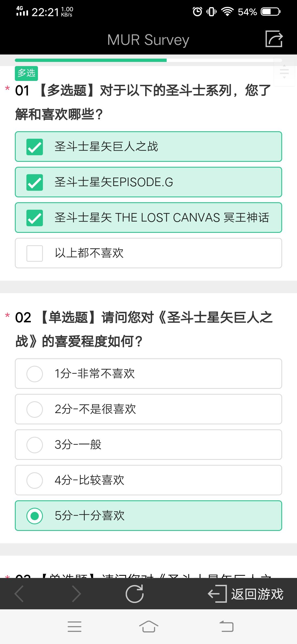
Task: Select 5分-十分喜欢 radio option
Action: coord(148,516)
